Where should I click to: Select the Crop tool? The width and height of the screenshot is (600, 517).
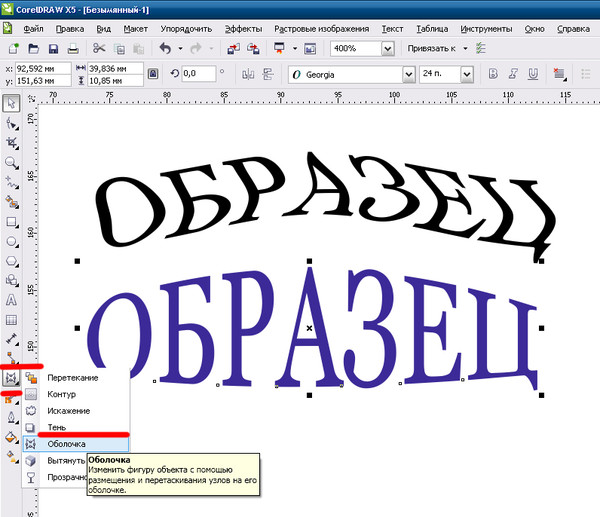point(11,143)
